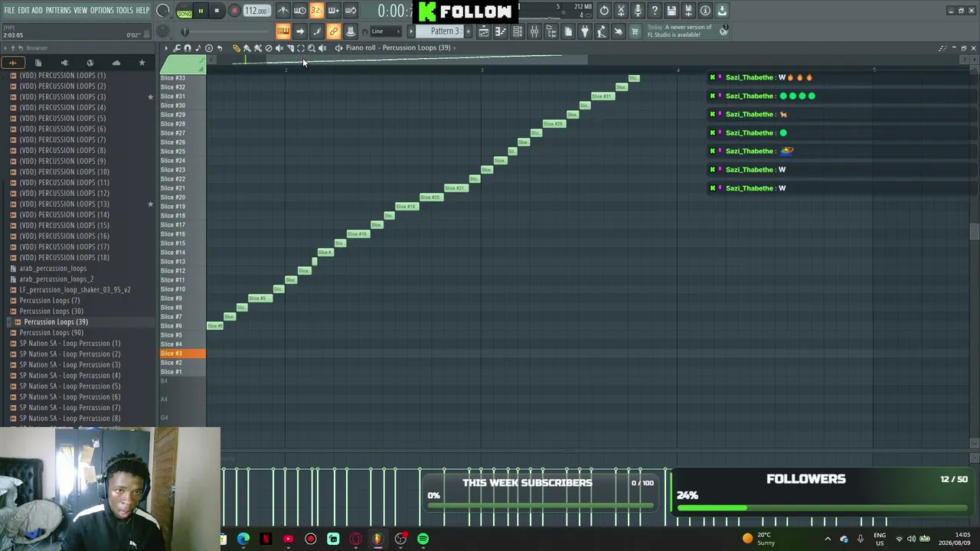Open the OPTIONS menu

tap(102, 11)
